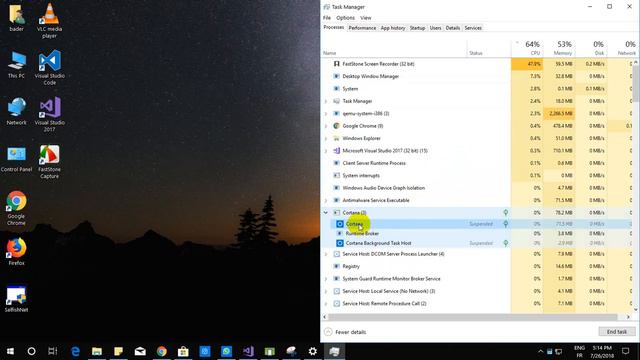Select the Desktop Window Manager process row

[x=477, y=76]
